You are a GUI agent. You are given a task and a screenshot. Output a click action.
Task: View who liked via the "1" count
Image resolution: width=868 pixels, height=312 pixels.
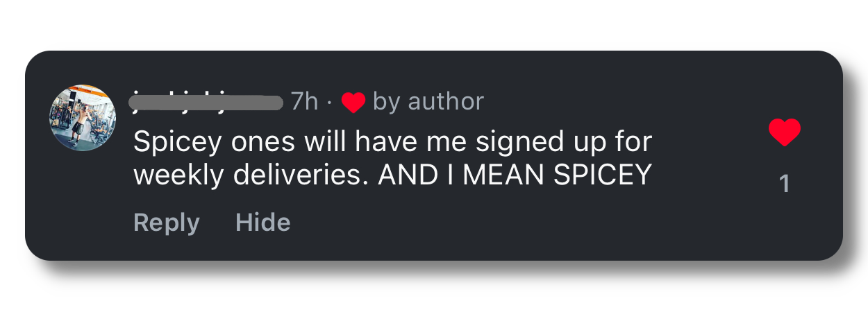785,184
